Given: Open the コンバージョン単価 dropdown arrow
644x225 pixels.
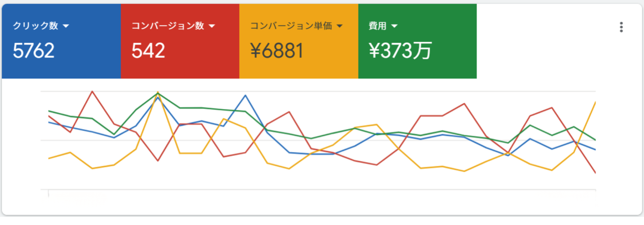Looking at the screenshot, I should point(339,26).
